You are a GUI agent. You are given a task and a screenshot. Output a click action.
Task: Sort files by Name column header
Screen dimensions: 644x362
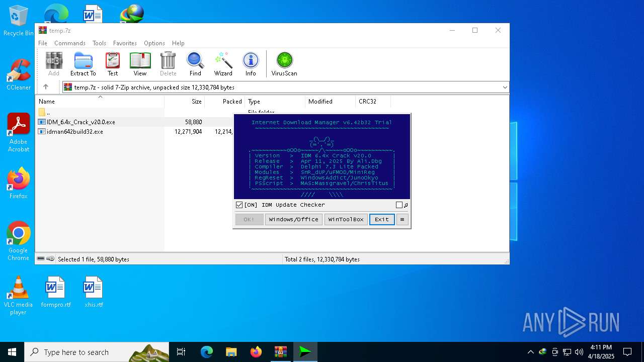pyautogui.click(x=100, y=101)
